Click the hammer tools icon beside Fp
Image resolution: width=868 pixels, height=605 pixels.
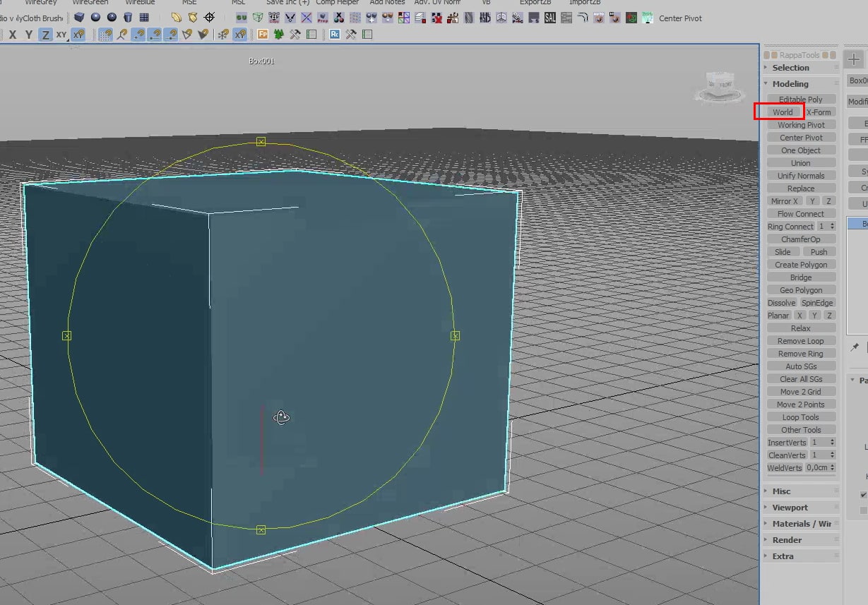tap(295, 34)
